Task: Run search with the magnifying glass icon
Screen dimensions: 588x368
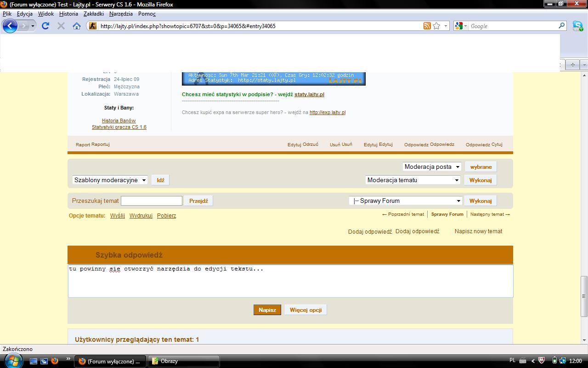Action: pos(561,26)
